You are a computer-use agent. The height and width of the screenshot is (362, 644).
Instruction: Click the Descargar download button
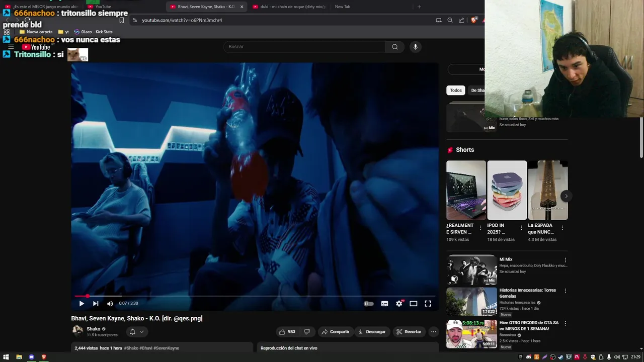(371, 332)
